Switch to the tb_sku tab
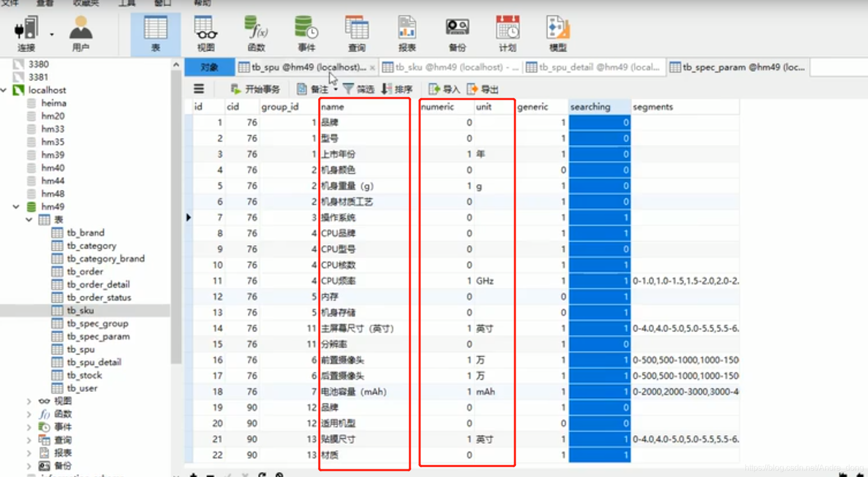The height and width of the screenshot is (477, 868). pos(451,67)
